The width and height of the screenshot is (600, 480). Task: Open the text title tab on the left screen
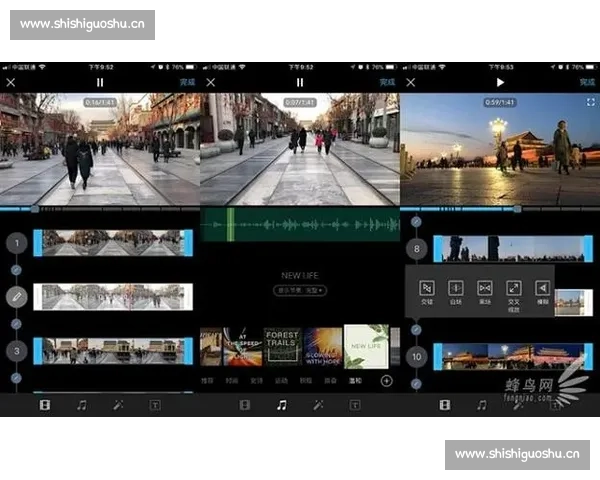click(x=155, y=405)
